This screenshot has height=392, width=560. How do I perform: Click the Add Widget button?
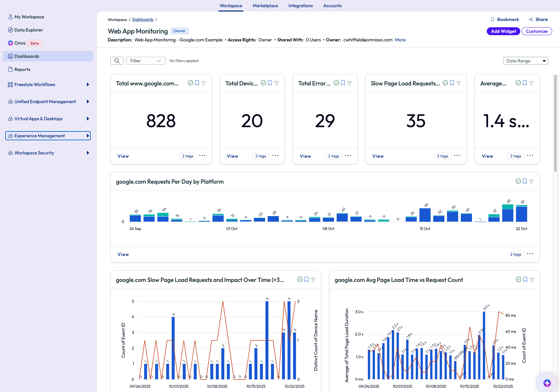point(503,31)
